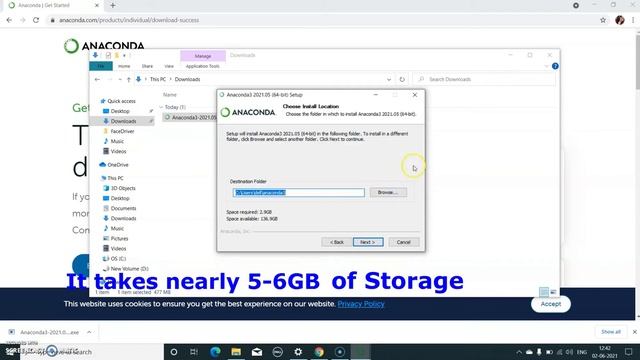The width and height of the screenshot is (640, 360).
Task: Click the Cortana circle on the taskbar
Action: pos(174,352)
